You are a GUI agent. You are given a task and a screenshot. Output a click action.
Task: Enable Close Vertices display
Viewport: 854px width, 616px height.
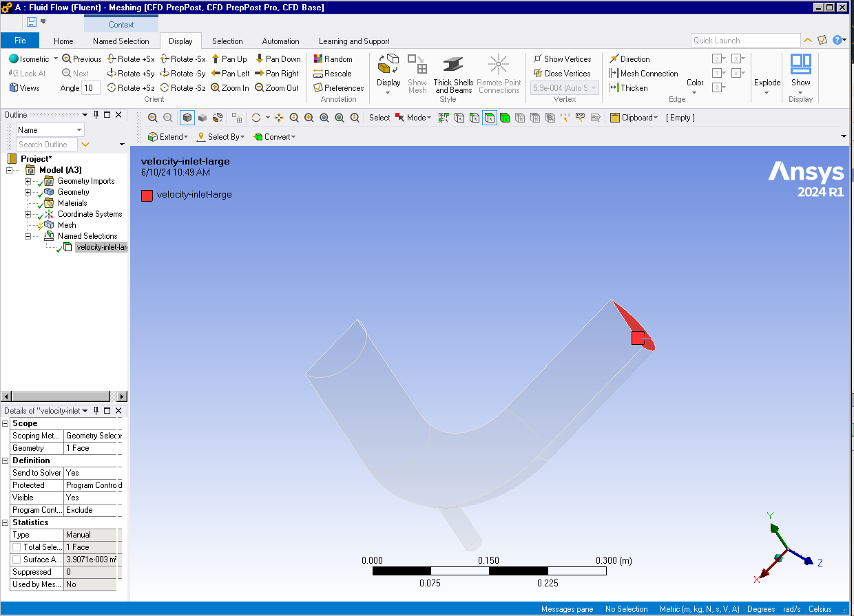[x=565, y=73]
